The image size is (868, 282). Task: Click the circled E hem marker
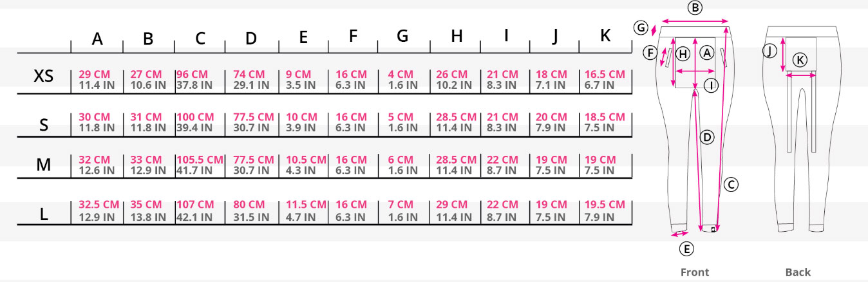point(687,249)
